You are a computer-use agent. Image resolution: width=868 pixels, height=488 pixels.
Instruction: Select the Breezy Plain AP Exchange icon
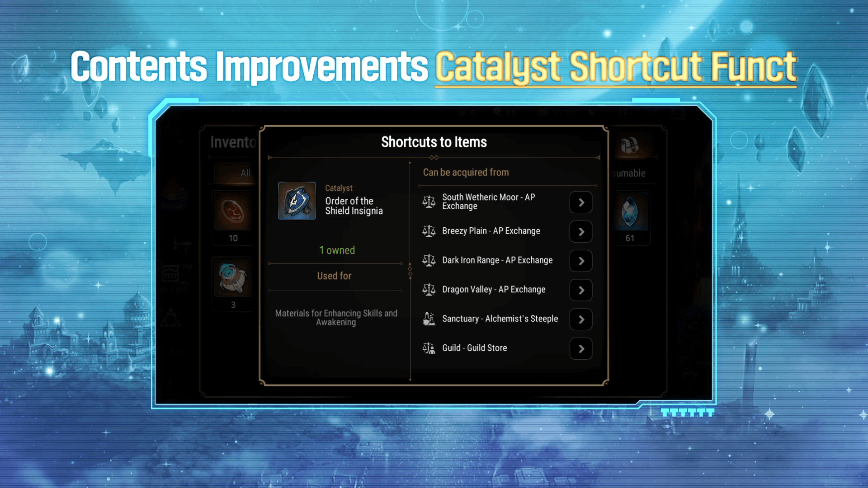point(429,232)
